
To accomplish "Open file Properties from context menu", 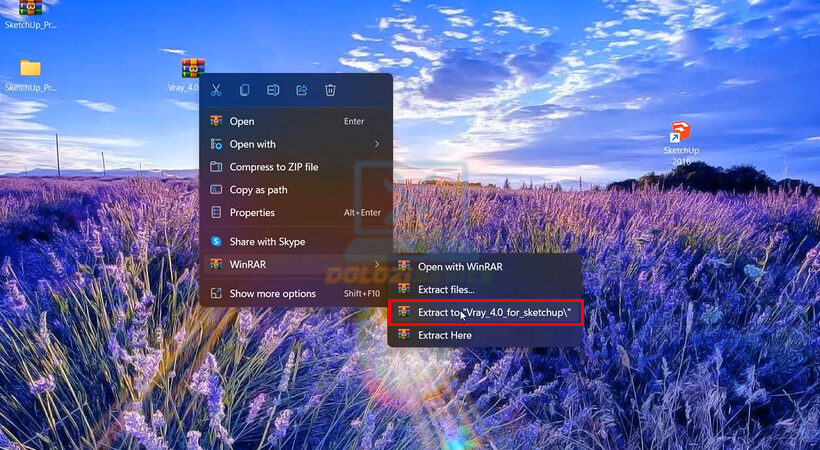I will pos(252,213).
